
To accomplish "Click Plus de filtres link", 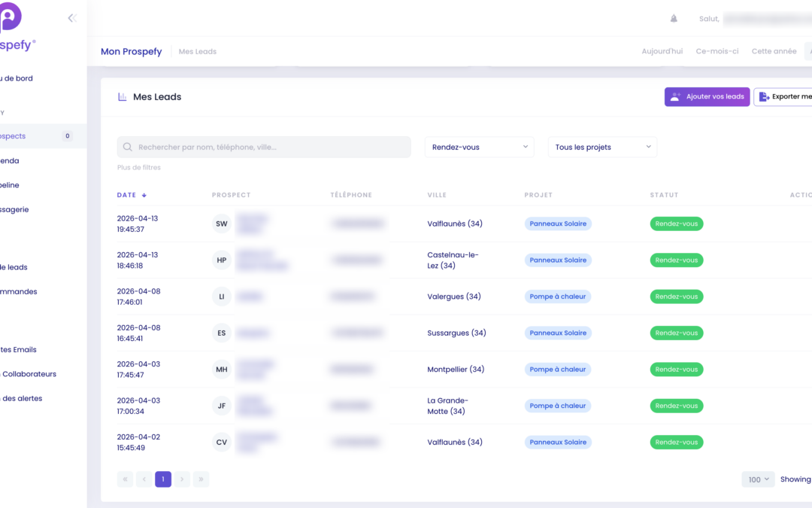I will (139, 167).
